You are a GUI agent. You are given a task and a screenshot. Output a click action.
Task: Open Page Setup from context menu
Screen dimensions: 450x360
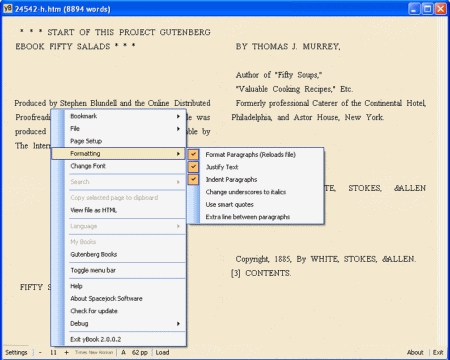click(x=118, y=141)
